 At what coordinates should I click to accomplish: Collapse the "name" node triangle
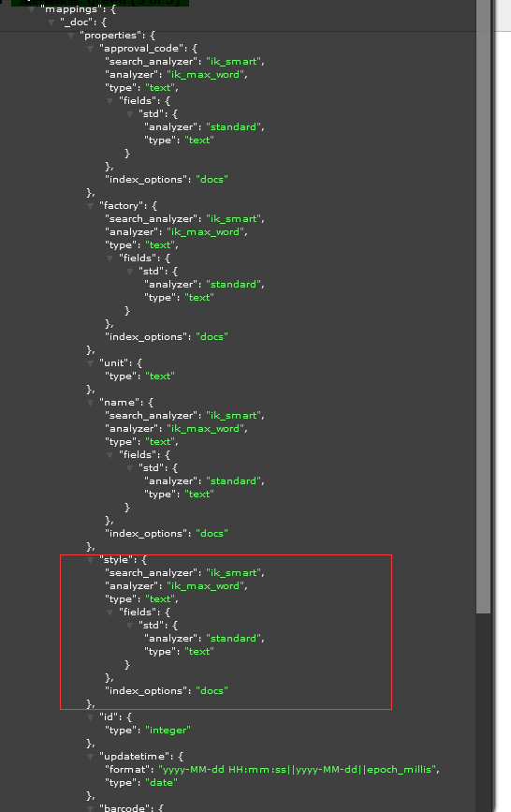pos(91,403)
